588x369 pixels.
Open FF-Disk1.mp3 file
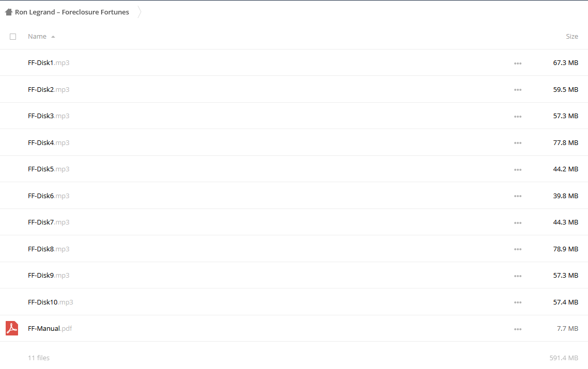48,62
